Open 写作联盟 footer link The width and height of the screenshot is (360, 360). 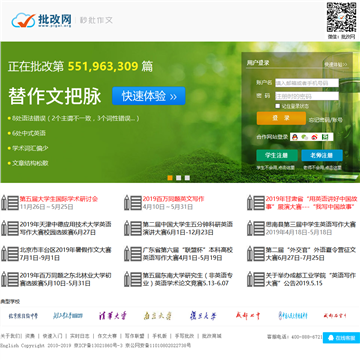click(134, 336)
